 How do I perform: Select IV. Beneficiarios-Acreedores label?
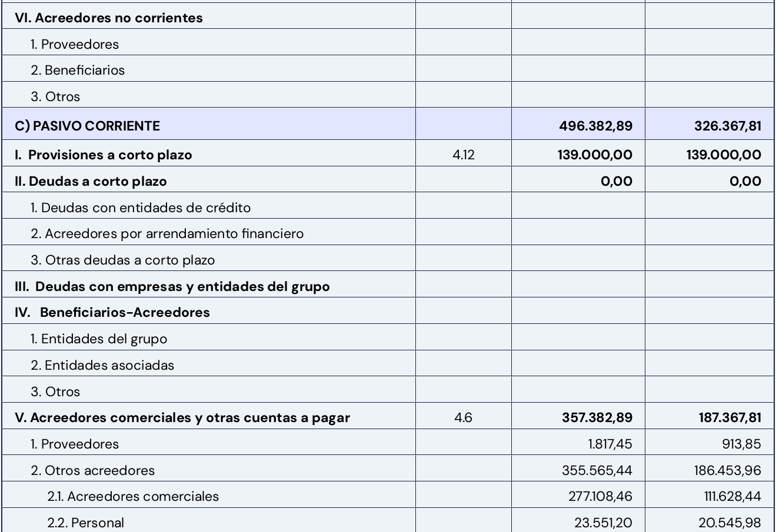112,312
